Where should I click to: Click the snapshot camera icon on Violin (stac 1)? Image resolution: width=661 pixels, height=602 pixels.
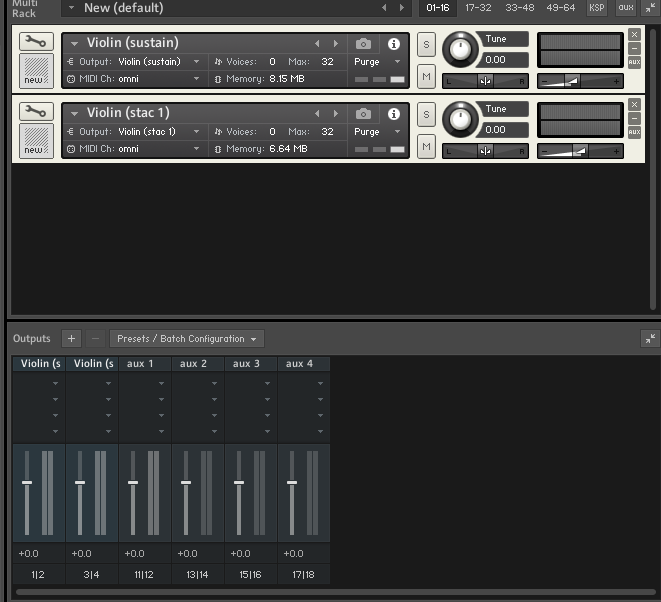coord(363,114)
